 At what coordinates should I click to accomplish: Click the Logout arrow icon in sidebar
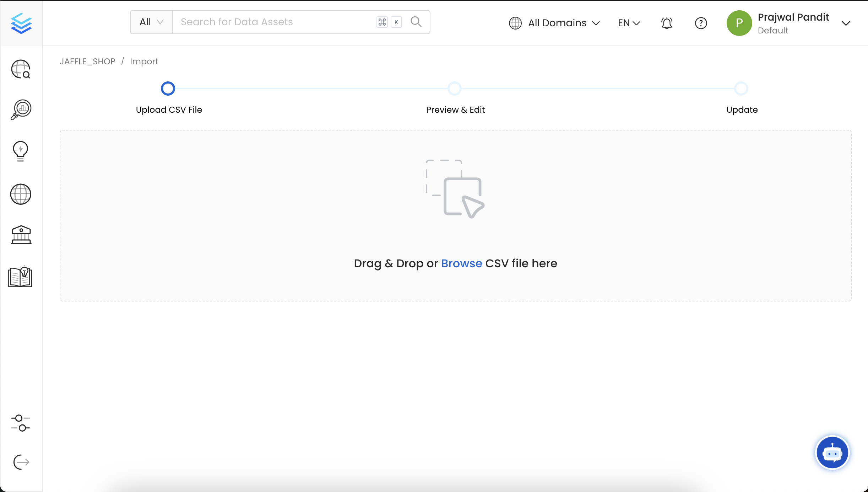20,462
